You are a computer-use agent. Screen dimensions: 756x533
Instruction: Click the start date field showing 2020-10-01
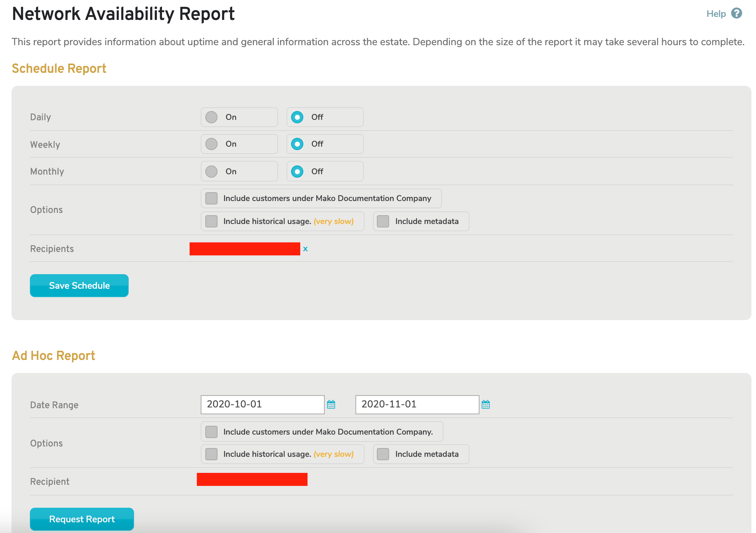[262, 404]
